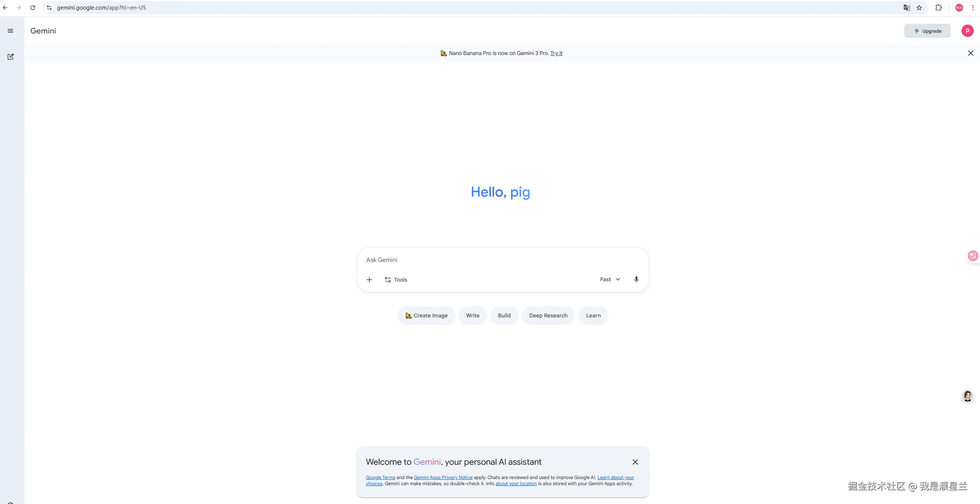Close the Welcome to Gemini notice
Screen dimensions: 980x504
coord(635,462)
